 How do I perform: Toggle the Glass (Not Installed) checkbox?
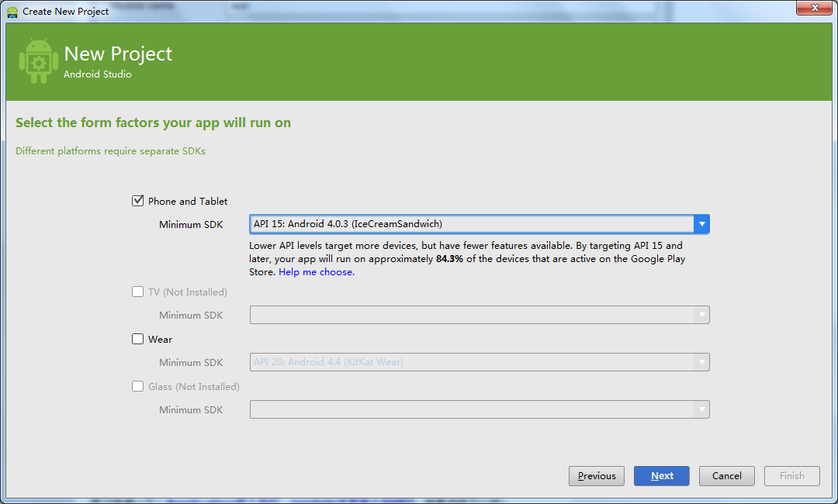coord(138,386)
